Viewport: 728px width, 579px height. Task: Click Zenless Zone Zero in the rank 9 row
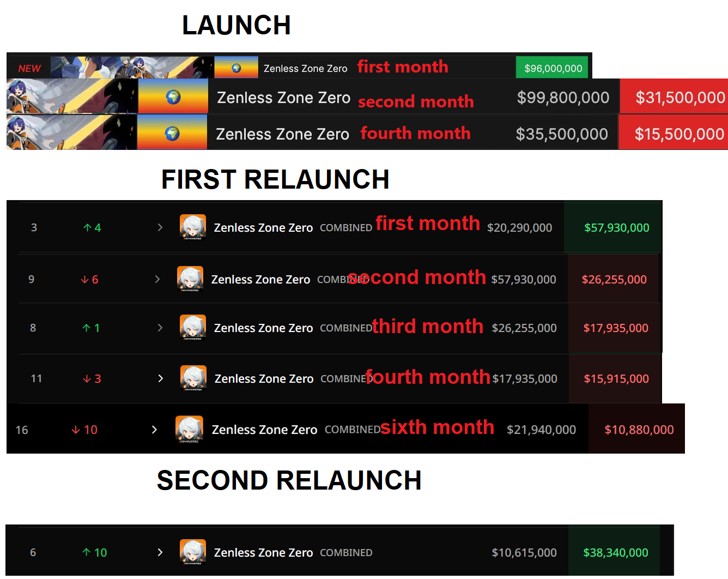coord(260,280)
